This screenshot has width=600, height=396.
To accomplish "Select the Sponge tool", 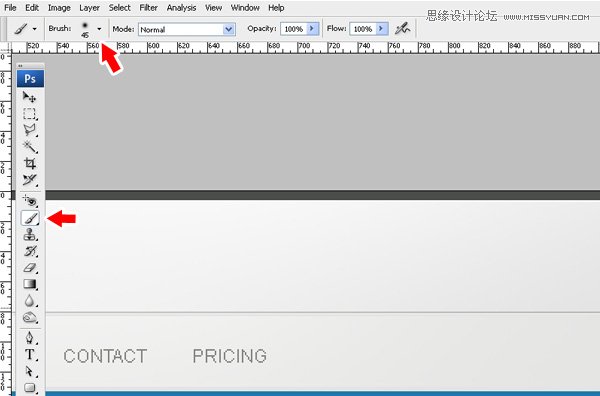I will pyautogui.click(x=29, y=318).
